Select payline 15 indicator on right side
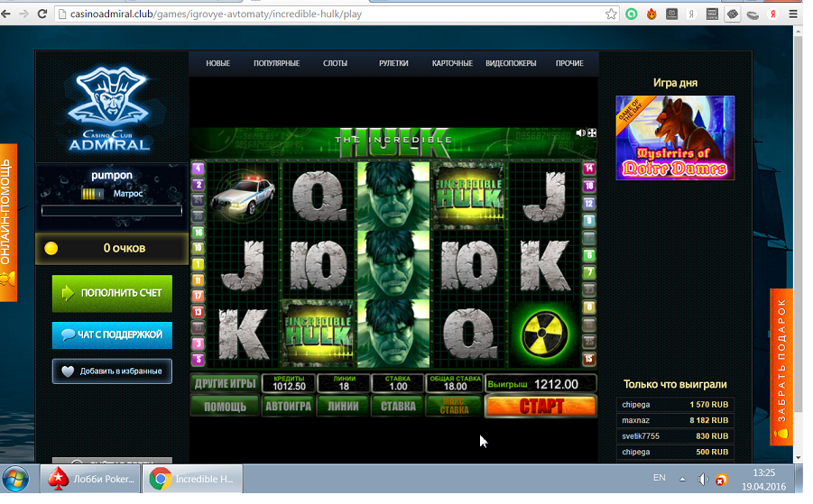The image size is (813, 504). 589,359
